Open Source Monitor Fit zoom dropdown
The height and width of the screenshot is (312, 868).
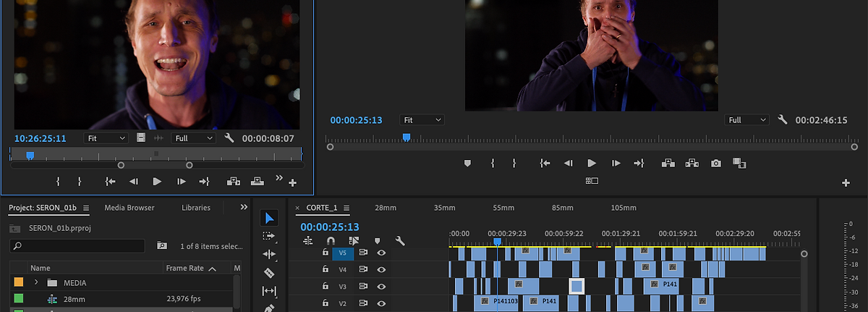[106, 138]
